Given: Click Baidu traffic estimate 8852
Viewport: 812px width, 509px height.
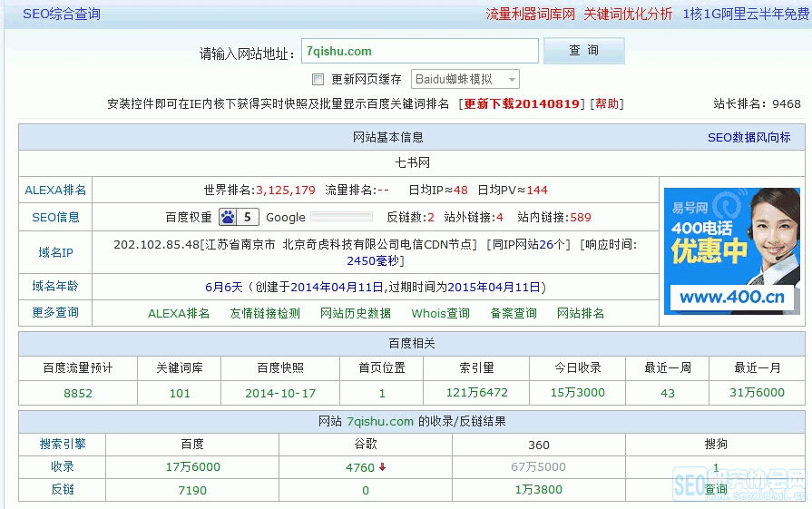Looking at the screenshot, I should coord(78,393).
